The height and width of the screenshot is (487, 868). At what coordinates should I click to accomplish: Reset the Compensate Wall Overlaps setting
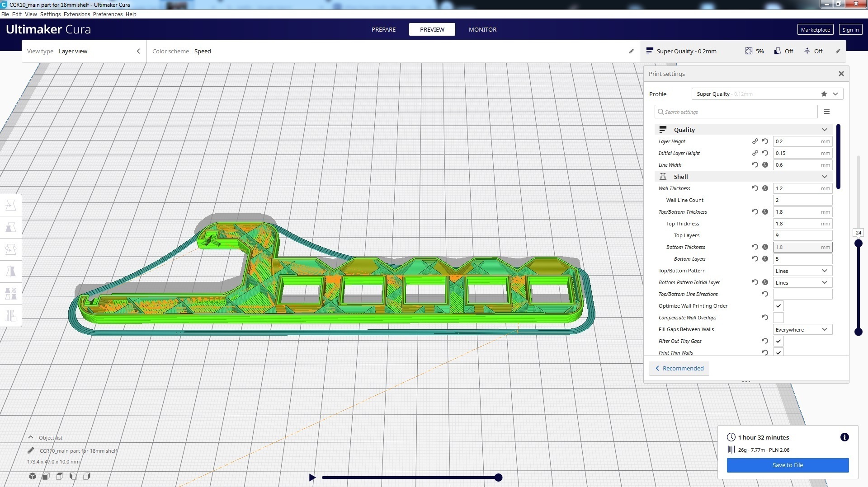click(765, 318)
